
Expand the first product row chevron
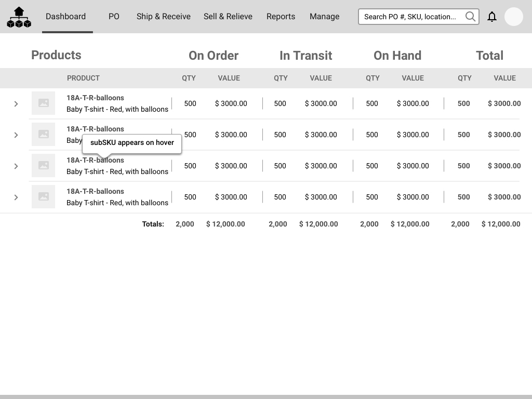(16, 104)
